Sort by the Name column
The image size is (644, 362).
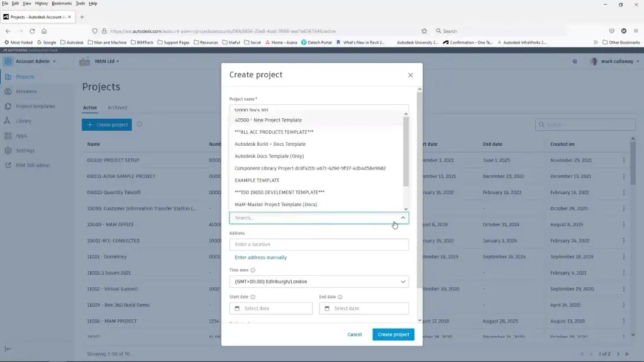[94, 145]
